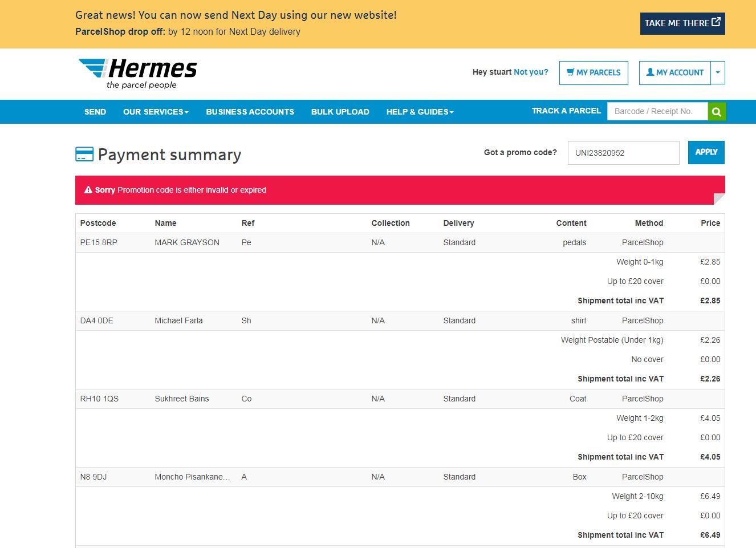Screen dimensions: 756x548
Task: Click the folded corner of error banner
Action: click(719, 198)
